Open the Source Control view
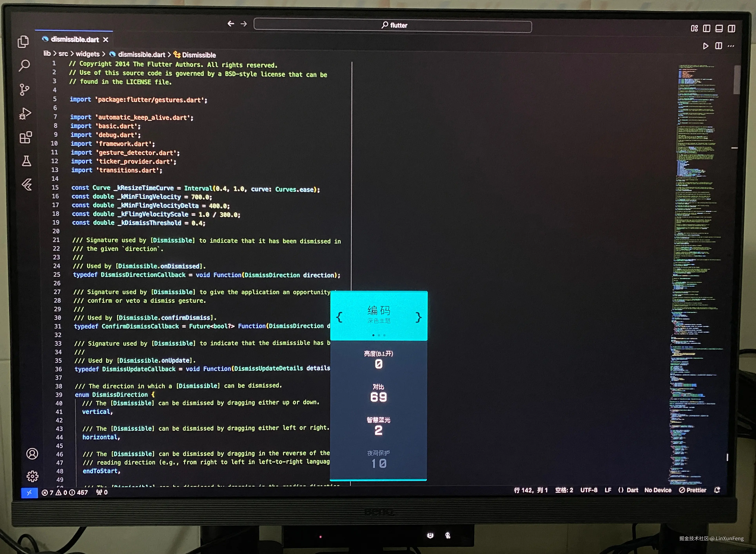 tap(24, 89)
